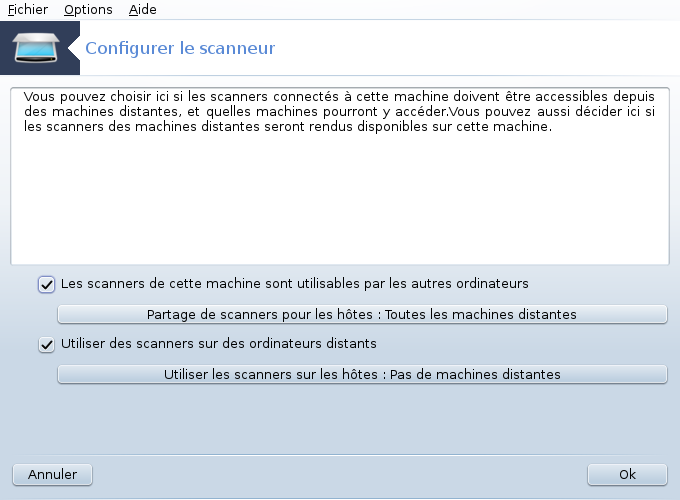680x500 pixels.
Task: Click the 'Toutes les machines distantes' text on button
Action: click(x=481, y=314)
